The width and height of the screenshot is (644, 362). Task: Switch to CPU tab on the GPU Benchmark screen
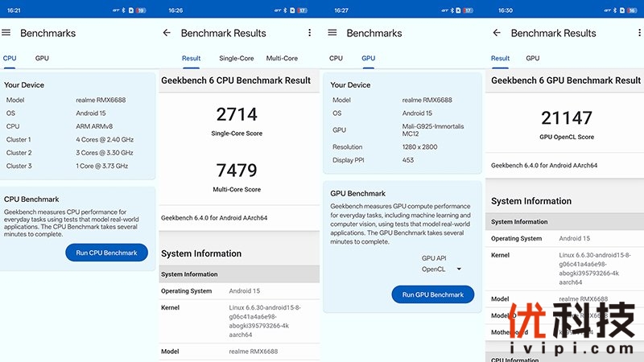[336, 58]
